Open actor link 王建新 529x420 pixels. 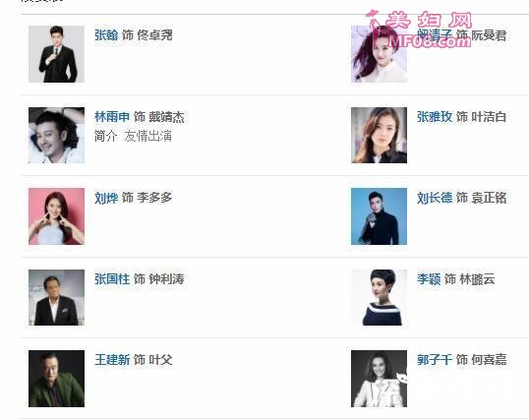(x=112, y=360)
